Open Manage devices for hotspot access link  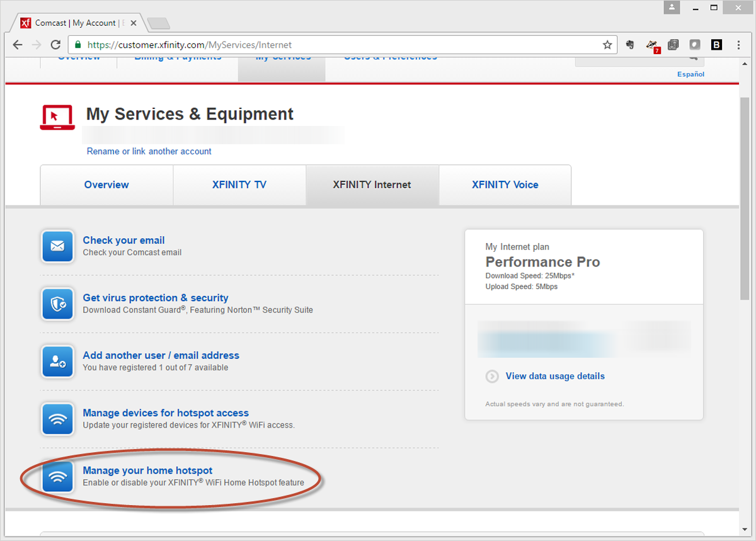(x=166, y=413)
